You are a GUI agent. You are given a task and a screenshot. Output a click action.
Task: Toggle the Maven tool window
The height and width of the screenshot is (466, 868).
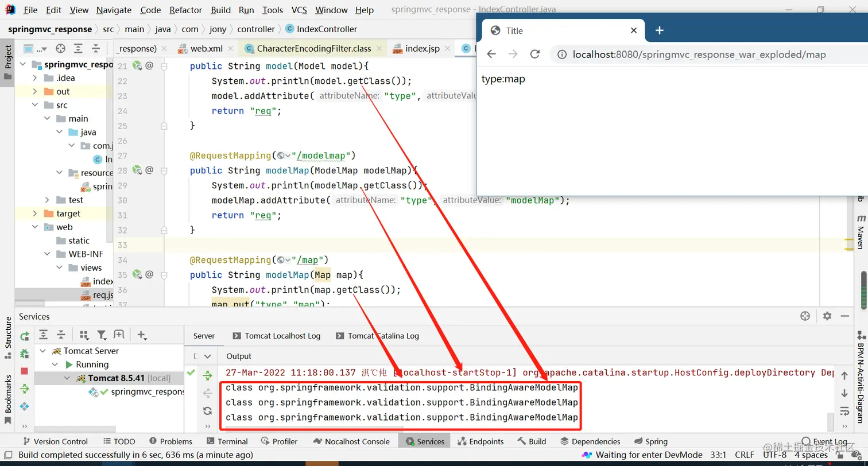861,232
